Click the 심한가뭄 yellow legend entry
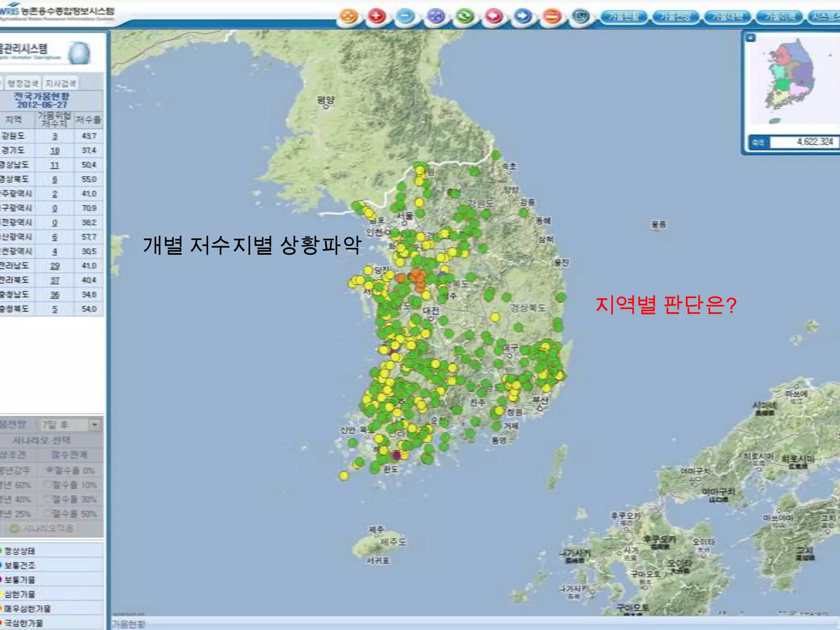 coord(19,594)
